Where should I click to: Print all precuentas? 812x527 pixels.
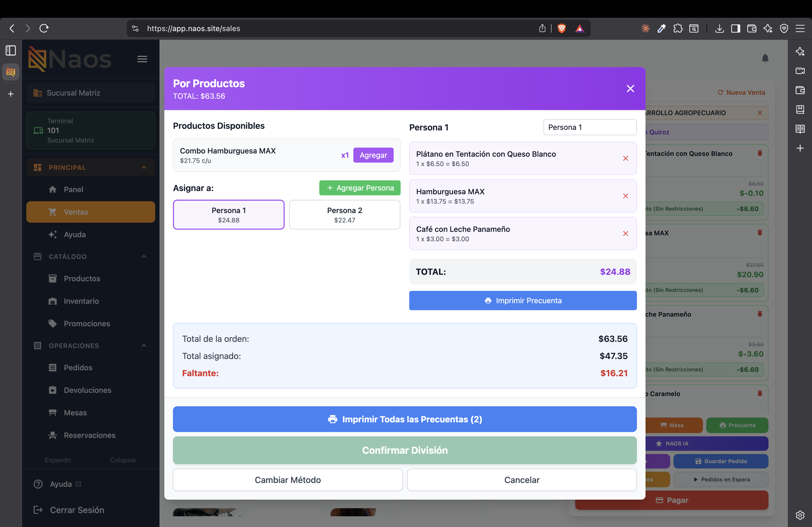pyautogui.click(x=405, y=419)
